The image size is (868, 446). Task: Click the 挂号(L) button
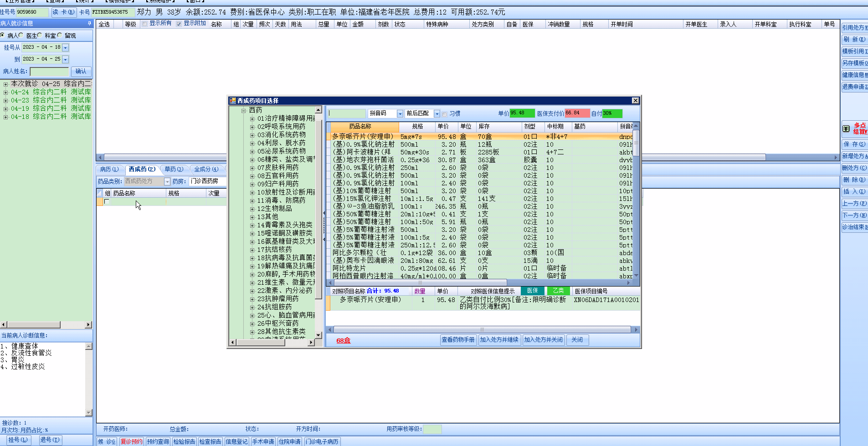coord(18,440)
